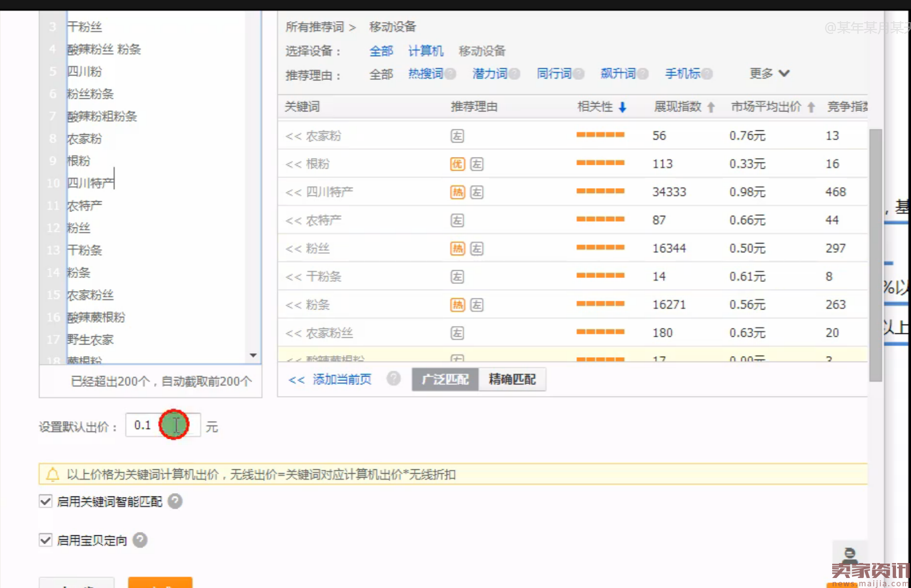
Task: Open help icon for 启用宝贝定向
Action: [140, 540]
